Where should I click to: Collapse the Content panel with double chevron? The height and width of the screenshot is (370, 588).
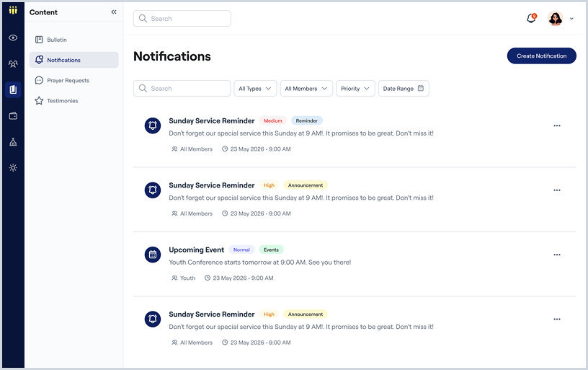point(114,12)
